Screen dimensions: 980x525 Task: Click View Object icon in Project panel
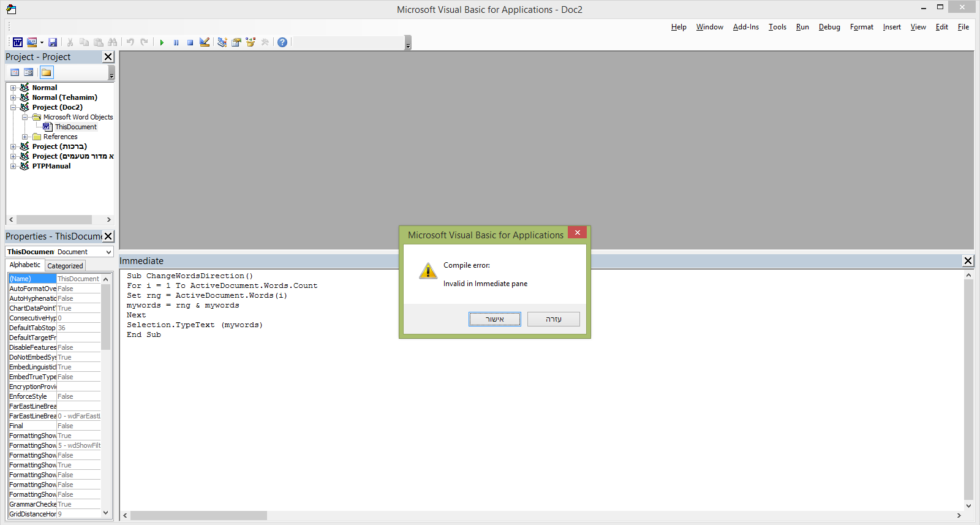pos(29,72)
